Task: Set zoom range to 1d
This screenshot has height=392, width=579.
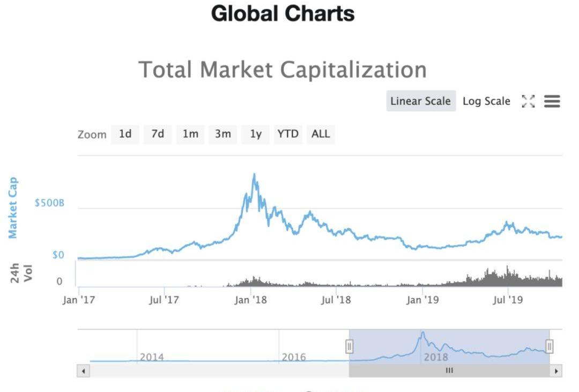Action: point(125,134)
